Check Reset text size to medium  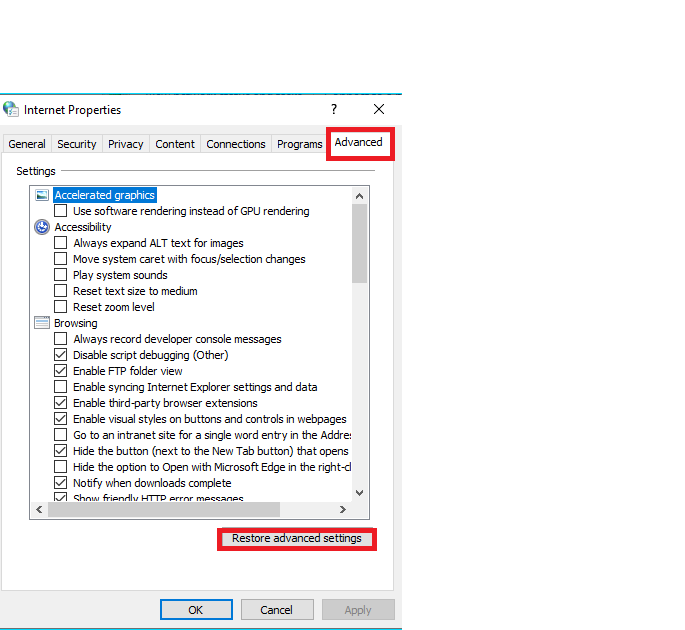(x=60, y=291)
